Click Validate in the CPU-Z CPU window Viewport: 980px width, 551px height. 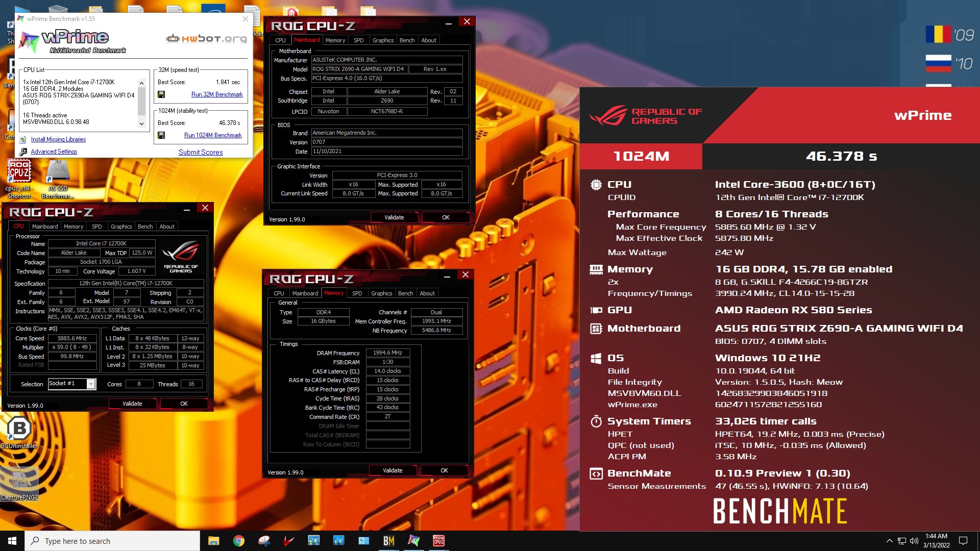[x=132, y=404]
